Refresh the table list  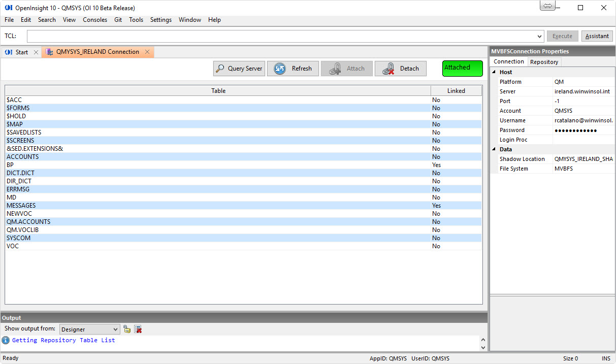click(x=293, y=69)
